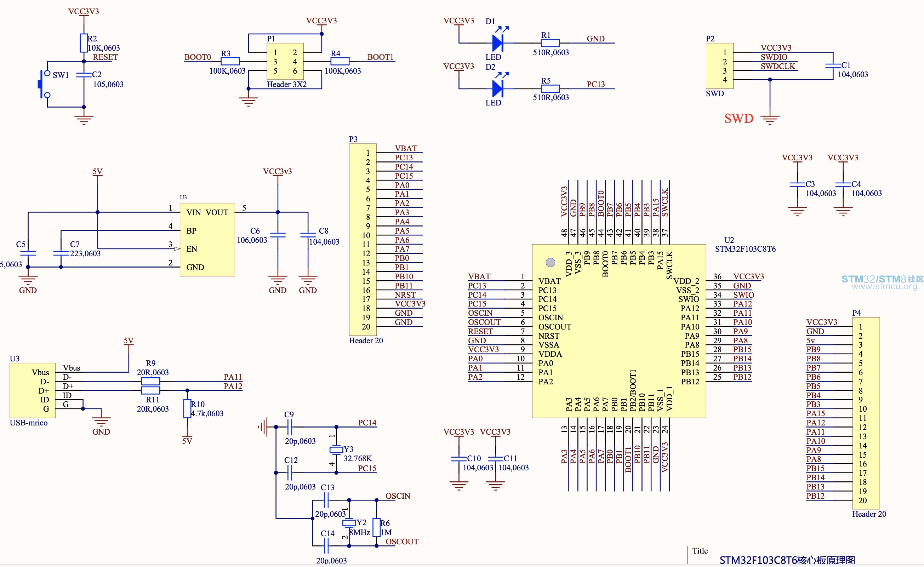Screen dimensions: 924x567
Task: Click the PA11 net label near R9
Action: 233,377
